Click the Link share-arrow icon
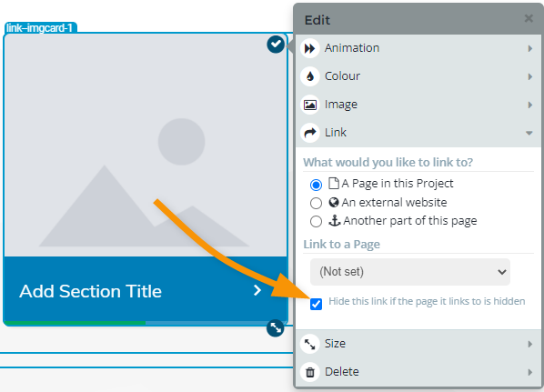Image resolution: width=544 pixels, height=392 pixels. (x=310, y=133)
